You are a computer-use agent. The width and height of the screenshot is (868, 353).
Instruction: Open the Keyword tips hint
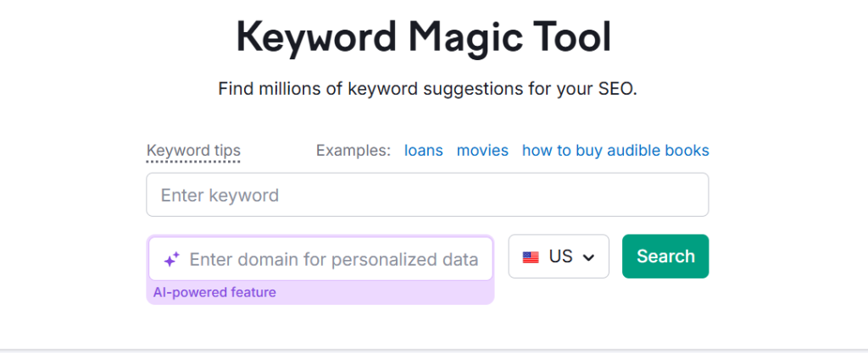(x=193, y=151)
